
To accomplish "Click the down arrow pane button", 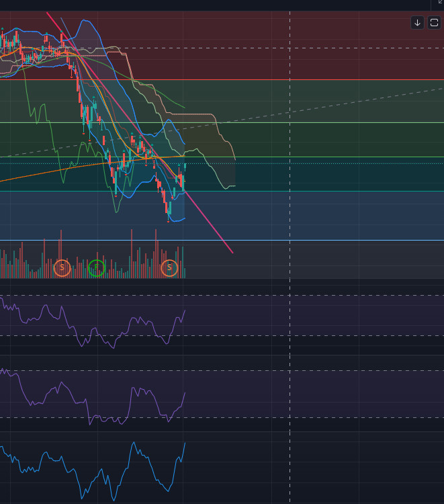I will coord(417,23).
